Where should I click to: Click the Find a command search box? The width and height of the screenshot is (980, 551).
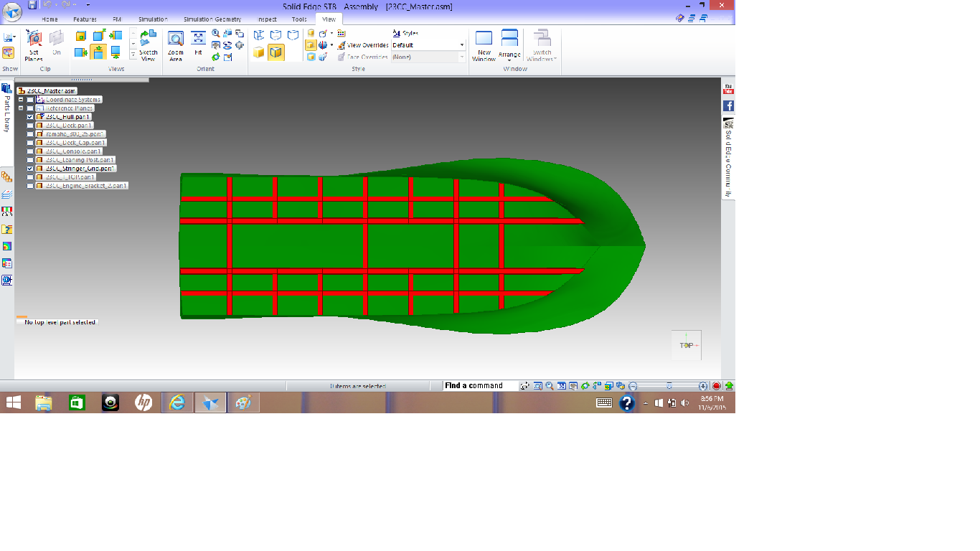(x=479, y=386)
